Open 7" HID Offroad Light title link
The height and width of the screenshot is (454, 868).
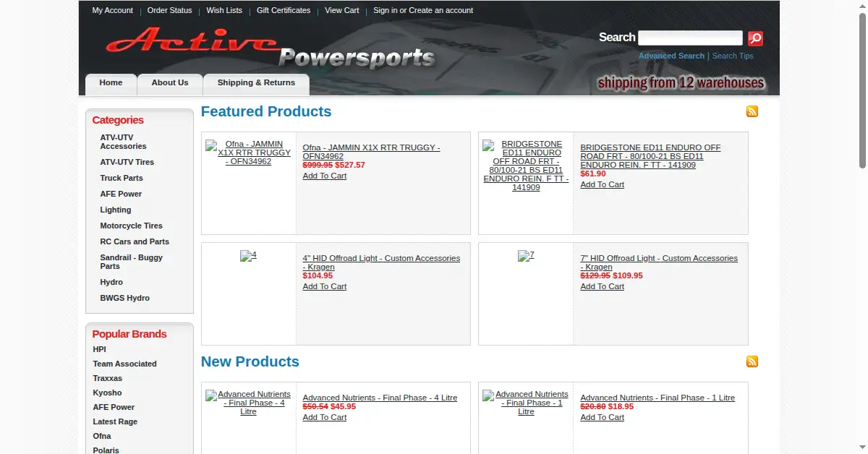[x=659, y=262]
